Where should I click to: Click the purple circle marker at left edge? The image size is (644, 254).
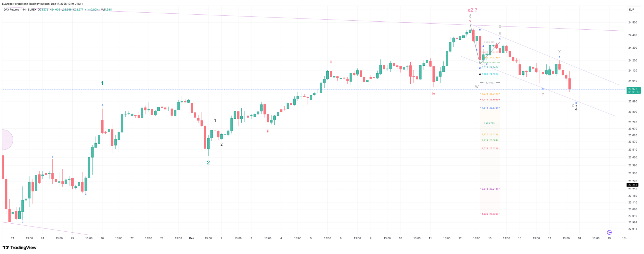click(x=7, y=140)
